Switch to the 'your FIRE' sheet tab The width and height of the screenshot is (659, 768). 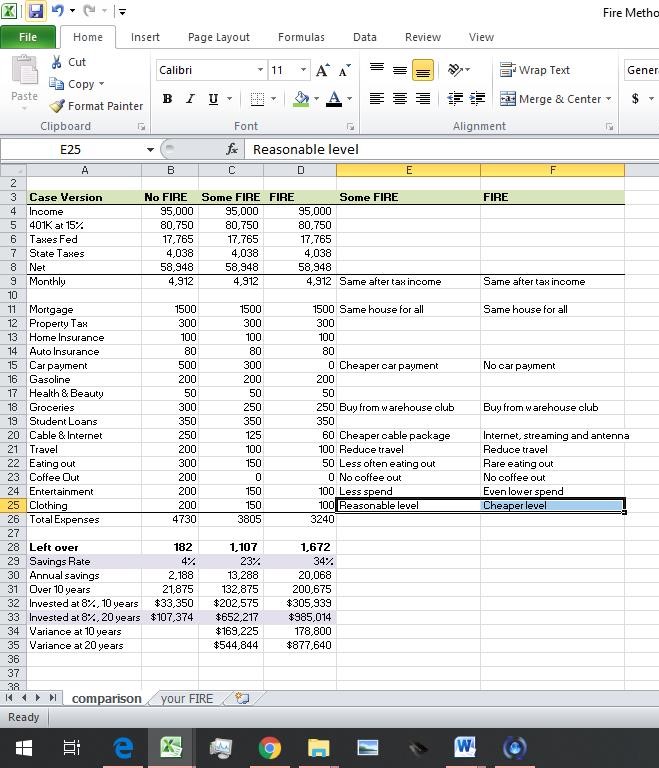tap(187, 698)
